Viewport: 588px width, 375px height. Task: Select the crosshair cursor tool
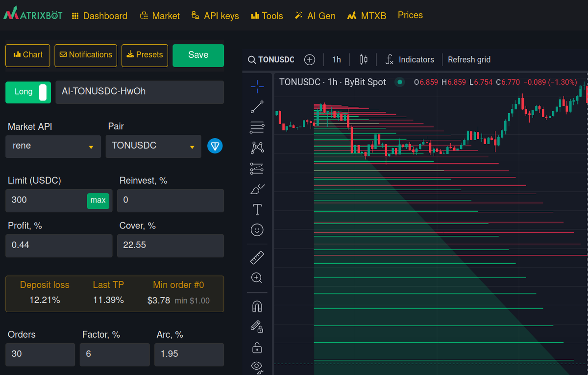257,86
